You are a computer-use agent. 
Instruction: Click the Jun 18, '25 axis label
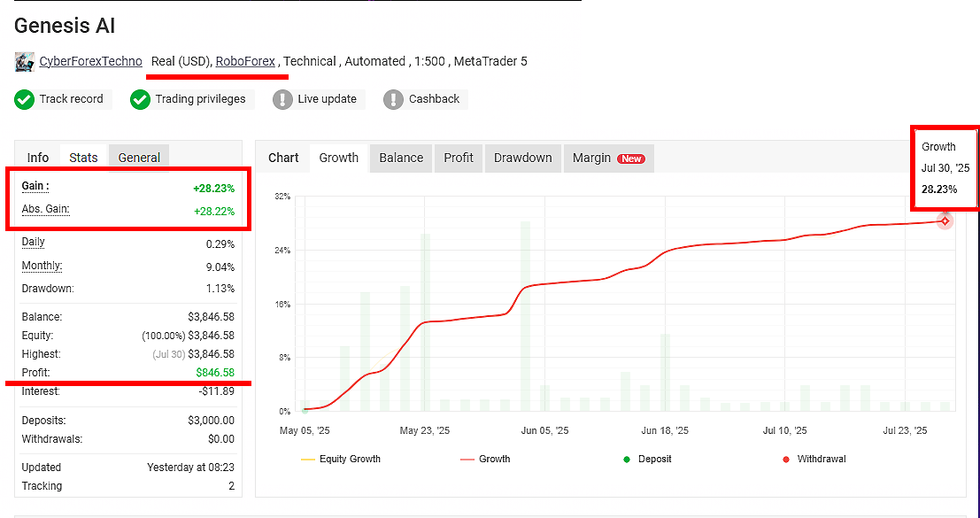664,430
